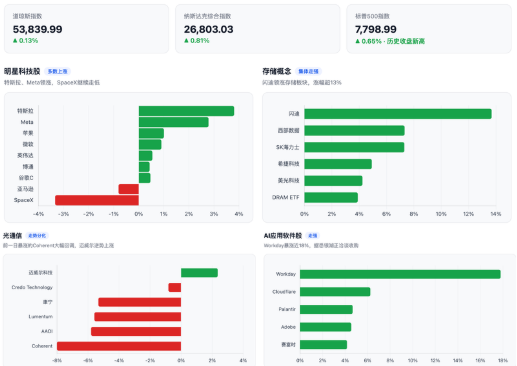Select the SK海力士 green bar

coord(354,147)
